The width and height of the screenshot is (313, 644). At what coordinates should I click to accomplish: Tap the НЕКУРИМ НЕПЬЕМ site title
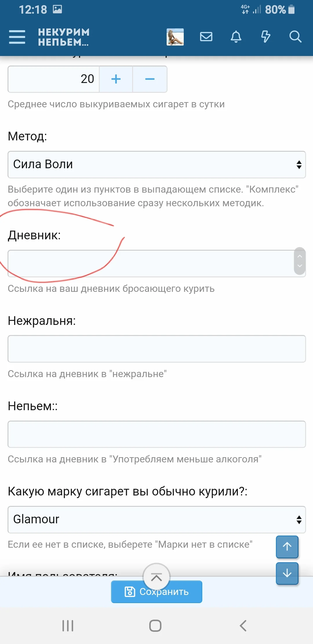[64, 37]
